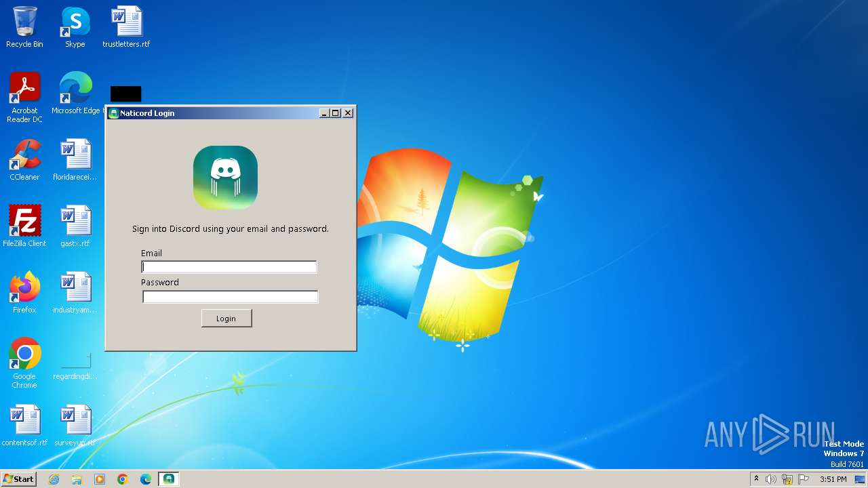Click the network status tray icon
The width and height of the screenshot is (868, 488).
click(x=787, y=479)
